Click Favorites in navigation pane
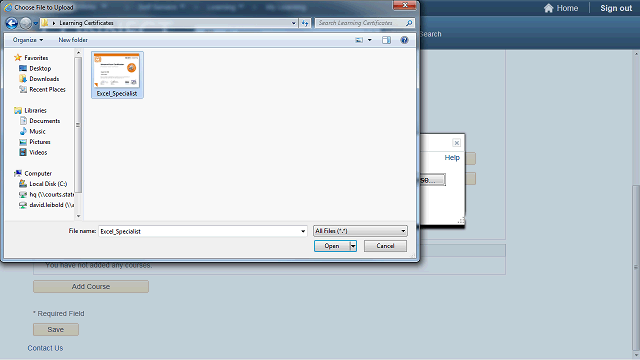Image resolution: width=640 pixels, height=360 pixels. (x=36, y=58)
